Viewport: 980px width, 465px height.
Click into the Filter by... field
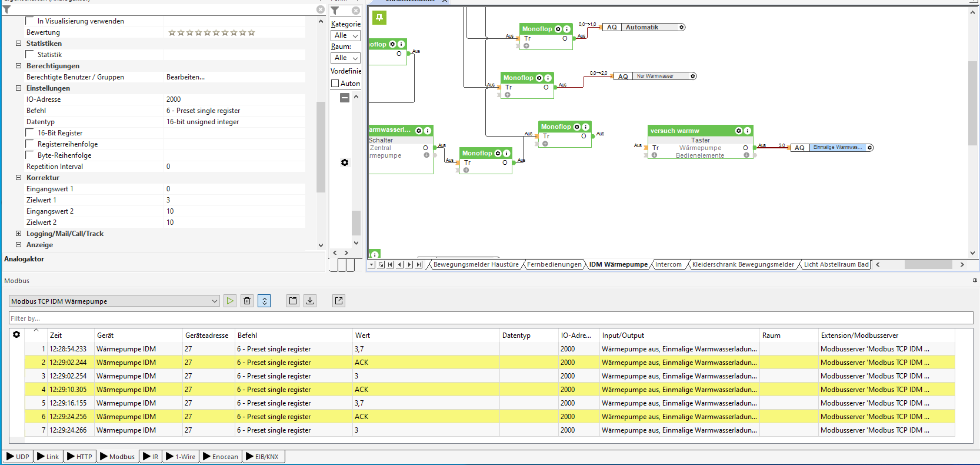tap(491, 318)
